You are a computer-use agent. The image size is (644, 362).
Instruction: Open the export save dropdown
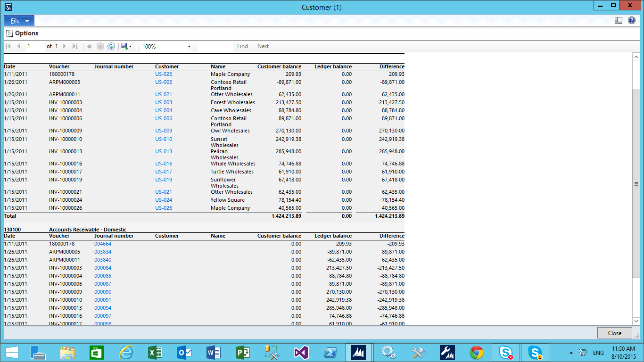point(126,46)
